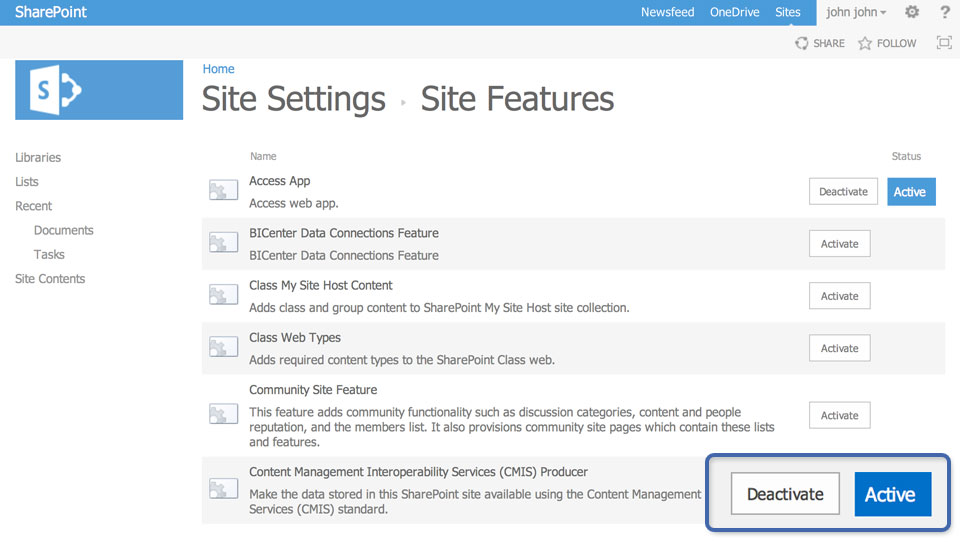Screen dimensions: 960x542
Task: Select BICenter Data Connections Feature title
Action: pos(344,233)
